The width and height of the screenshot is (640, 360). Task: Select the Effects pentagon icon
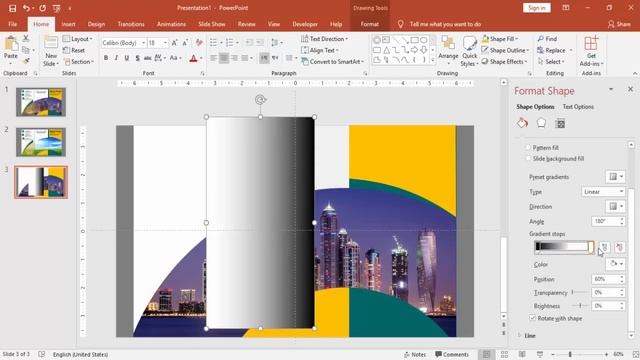[x=541, y=123]
